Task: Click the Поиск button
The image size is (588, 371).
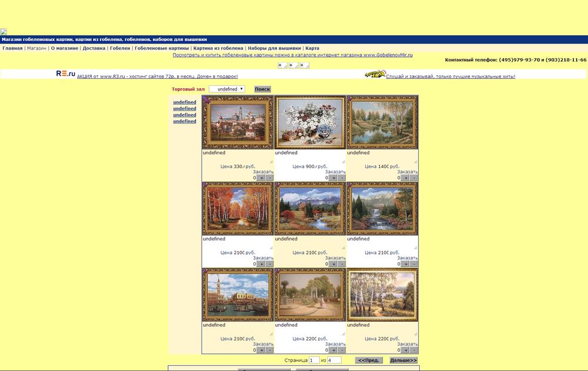Action: [x=262, y=89]
